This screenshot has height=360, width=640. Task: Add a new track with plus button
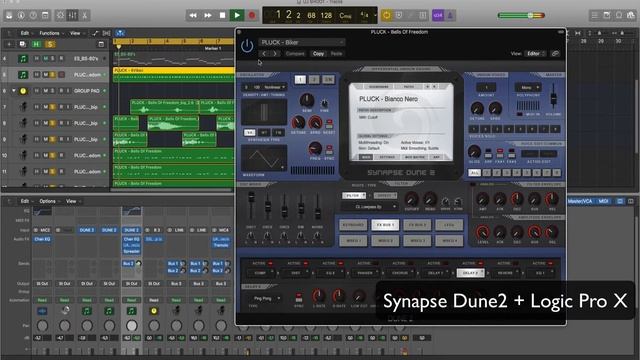pos(9,44)
